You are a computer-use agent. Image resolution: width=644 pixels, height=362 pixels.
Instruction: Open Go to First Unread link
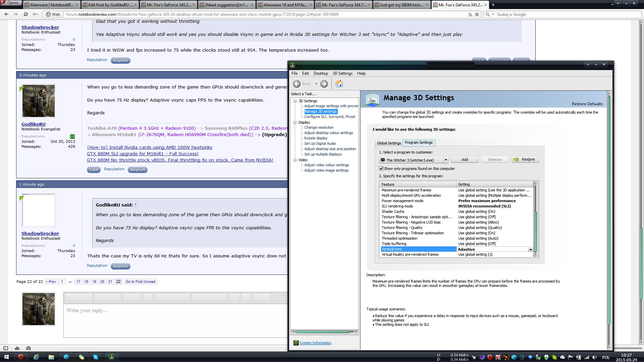141,282
